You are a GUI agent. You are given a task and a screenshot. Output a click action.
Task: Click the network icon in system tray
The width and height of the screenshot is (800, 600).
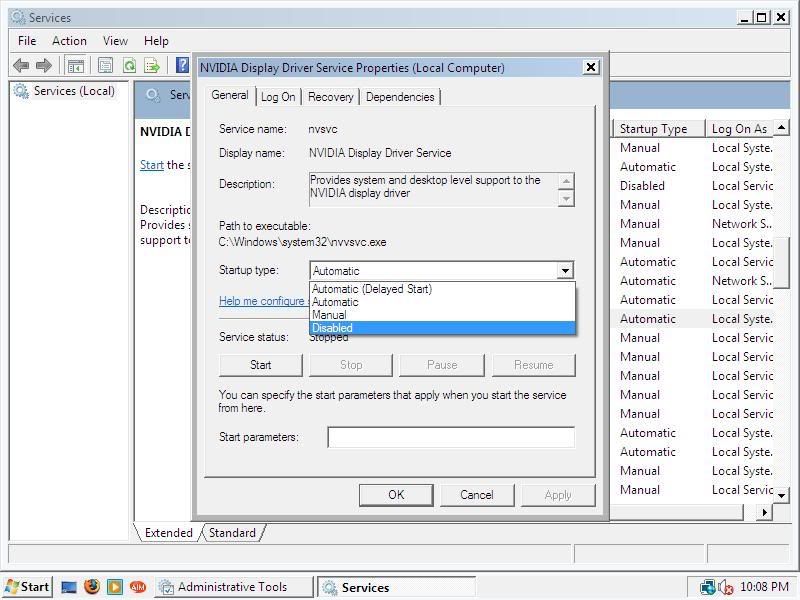[708, 587]
